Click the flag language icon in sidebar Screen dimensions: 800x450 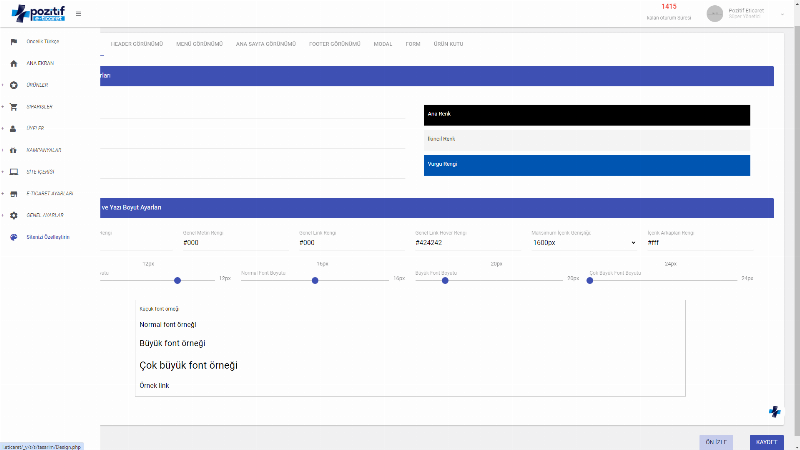tap(14, 41)
